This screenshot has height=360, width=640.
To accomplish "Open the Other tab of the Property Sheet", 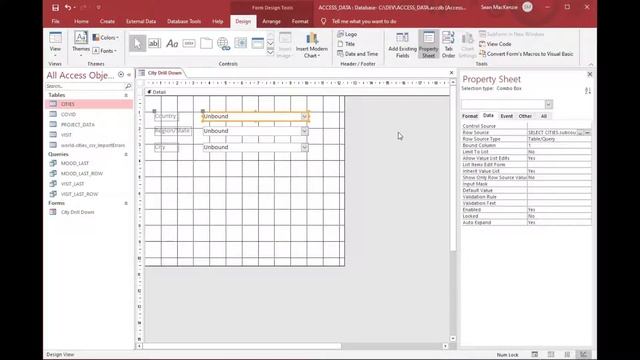I will (525, 116).
